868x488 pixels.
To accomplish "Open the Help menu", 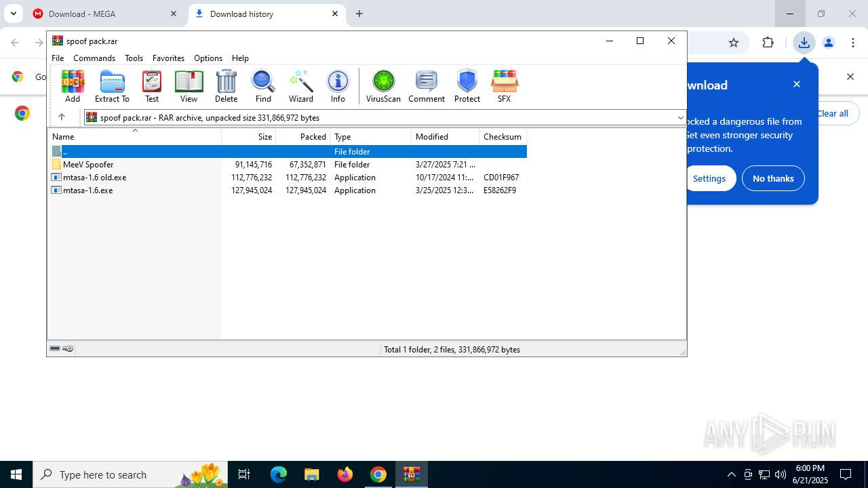I will [240, 58].
